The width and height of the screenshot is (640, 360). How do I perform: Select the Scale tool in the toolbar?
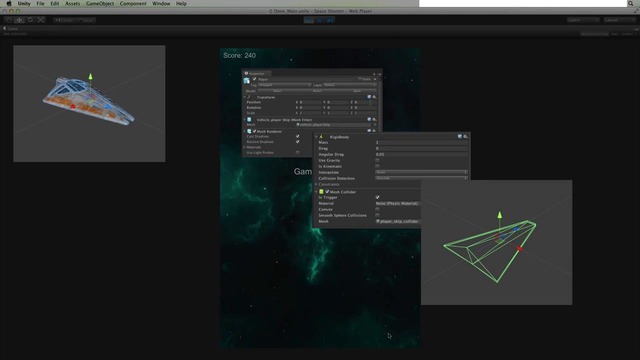pyautogui.click(x=41, y=20)
